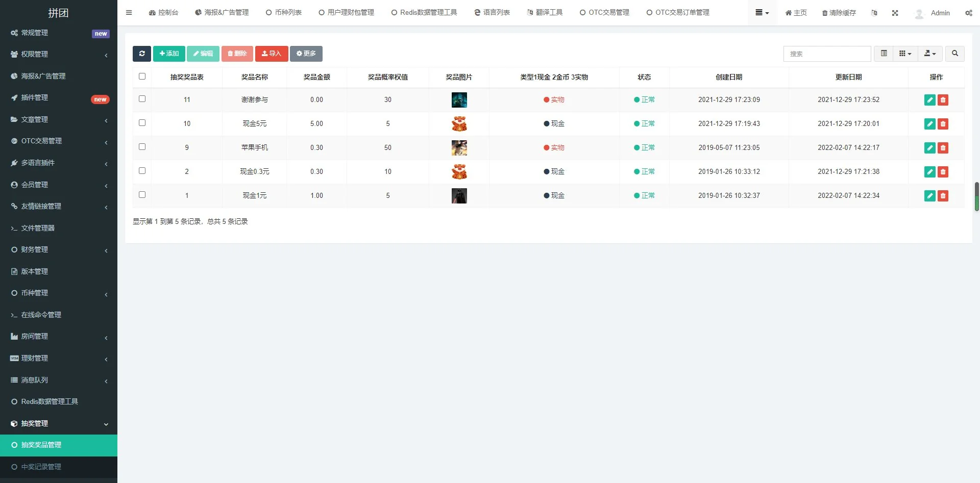Click the fullscreen expand icon in header
The image size is (980, 483).
click(x=895, y=13)
